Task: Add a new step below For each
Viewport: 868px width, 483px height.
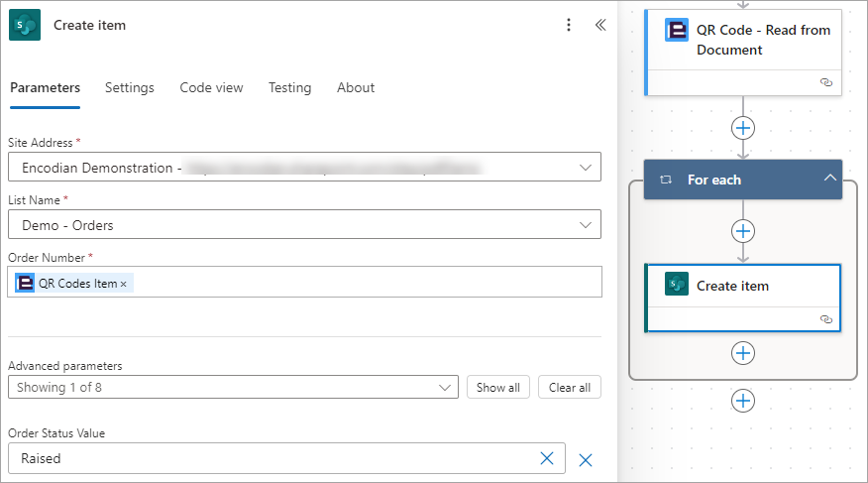Action: tap(743, 401)
